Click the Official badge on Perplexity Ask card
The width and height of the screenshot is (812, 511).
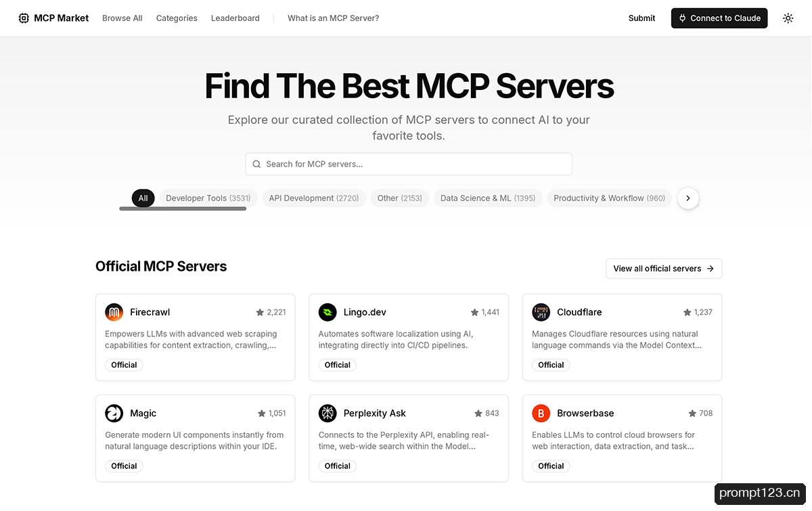tap(338, 466)
